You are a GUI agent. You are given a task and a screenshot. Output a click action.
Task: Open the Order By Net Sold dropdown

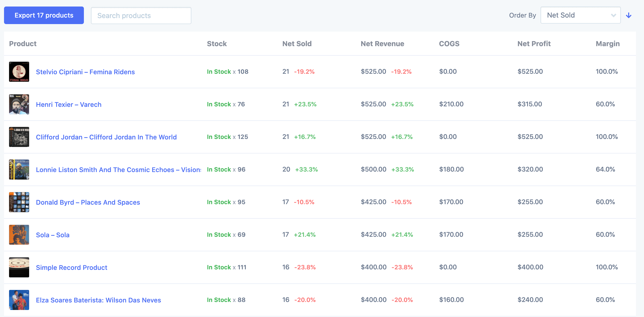point(580,15)
